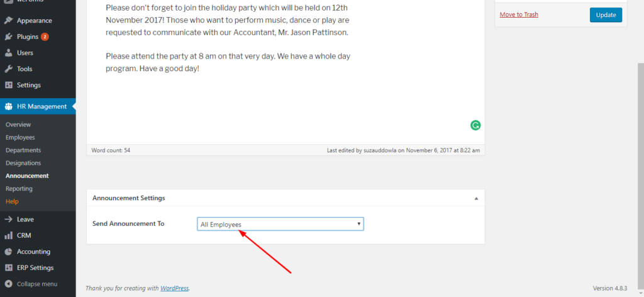
Task: Open the Departments submenu item
Action: tap(23, 150)
